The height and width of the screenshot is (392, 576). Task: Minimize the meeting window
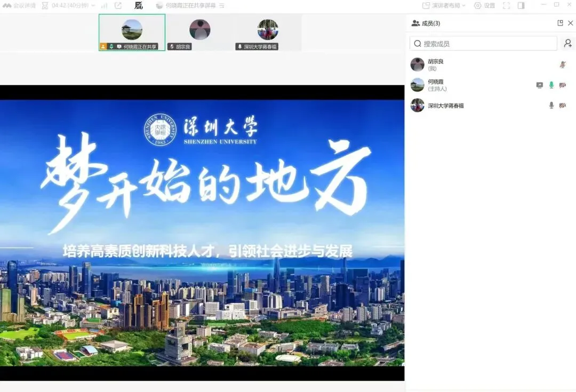click(x=544, y=4)
